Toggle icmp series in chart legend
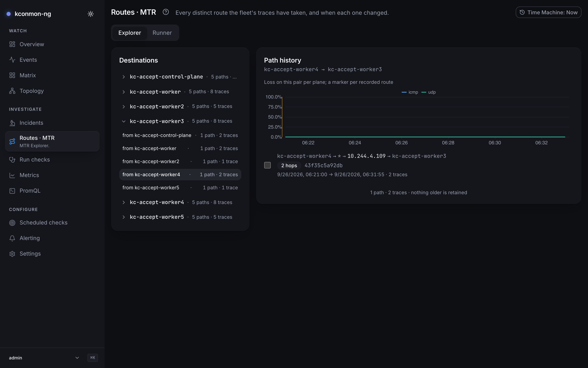The image size is (588, 368). (410, 92)
